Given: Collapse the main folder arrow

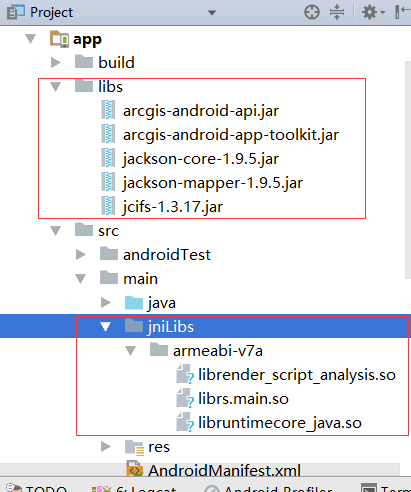Looking at the screenshot, I should pos(80,279).
